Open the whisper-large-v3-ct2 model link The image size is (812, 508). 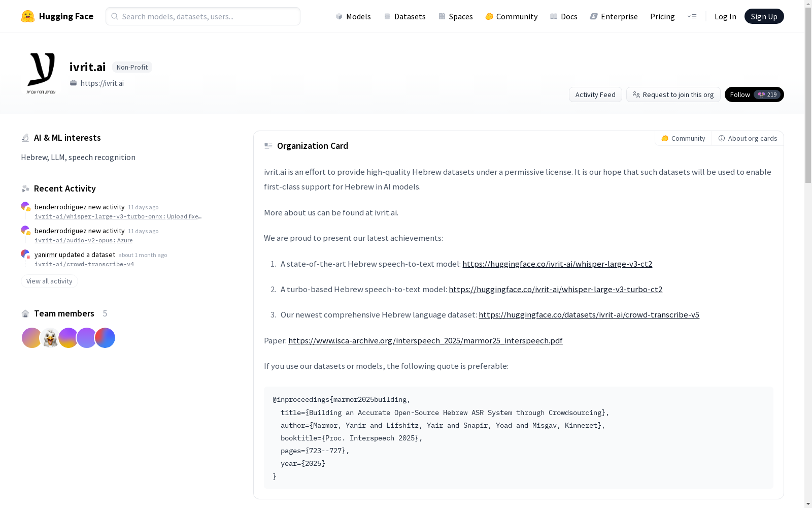pos(557,264)
